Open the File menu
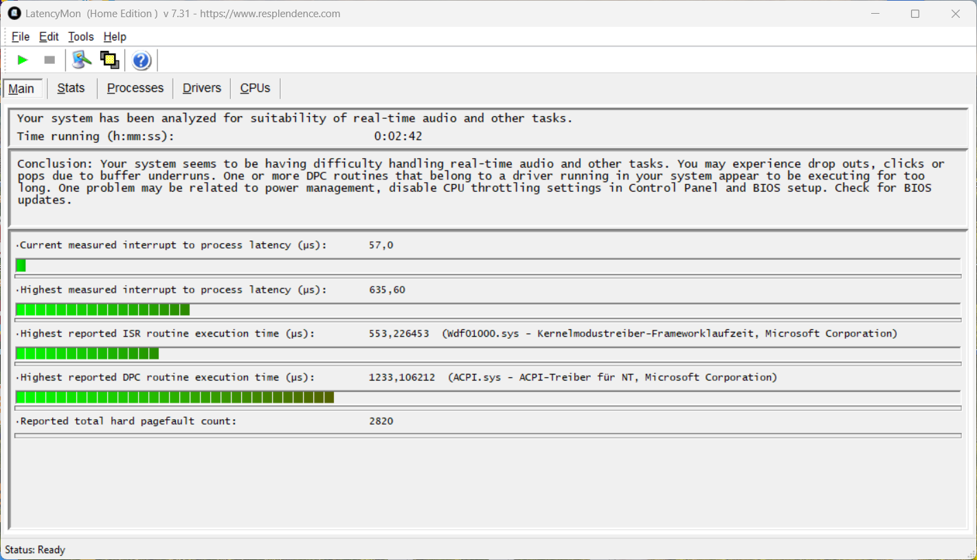The height and width of the screenshot is (560, 977). [x=21, y=37]
